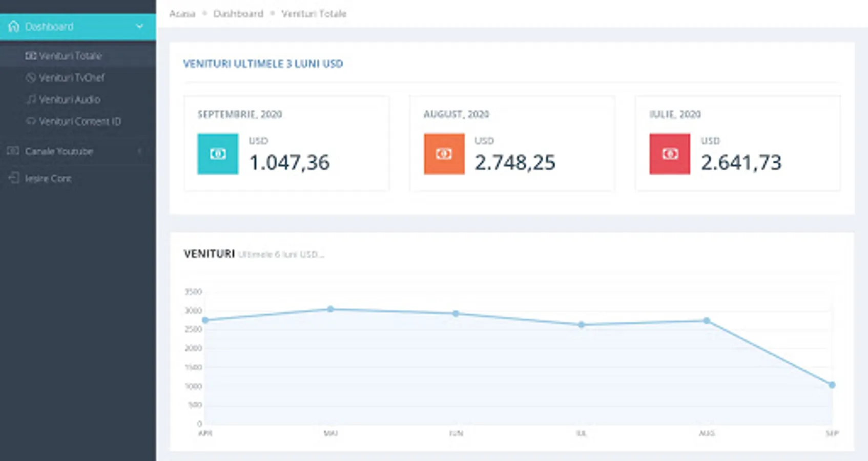Click the Venituri Audio music note icon
This screenshot has height=461, width=868.
31,99
